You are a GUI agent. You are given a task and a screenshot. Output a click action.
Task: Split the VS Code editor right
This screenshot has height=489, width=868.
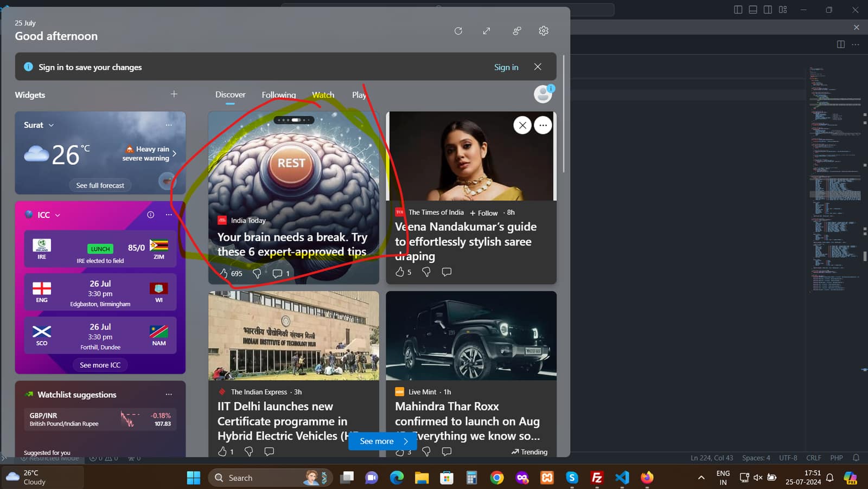(x=841, y=44)
